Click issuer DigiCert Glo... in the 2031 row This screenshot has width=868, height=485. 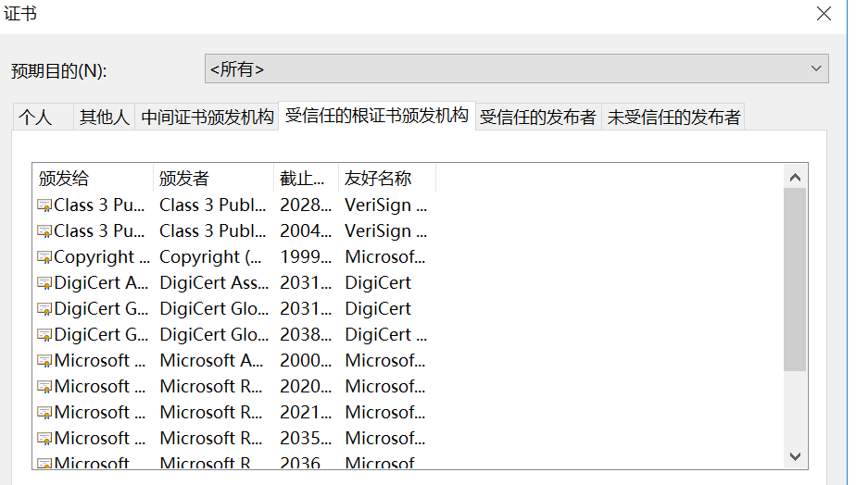[214, 308]
